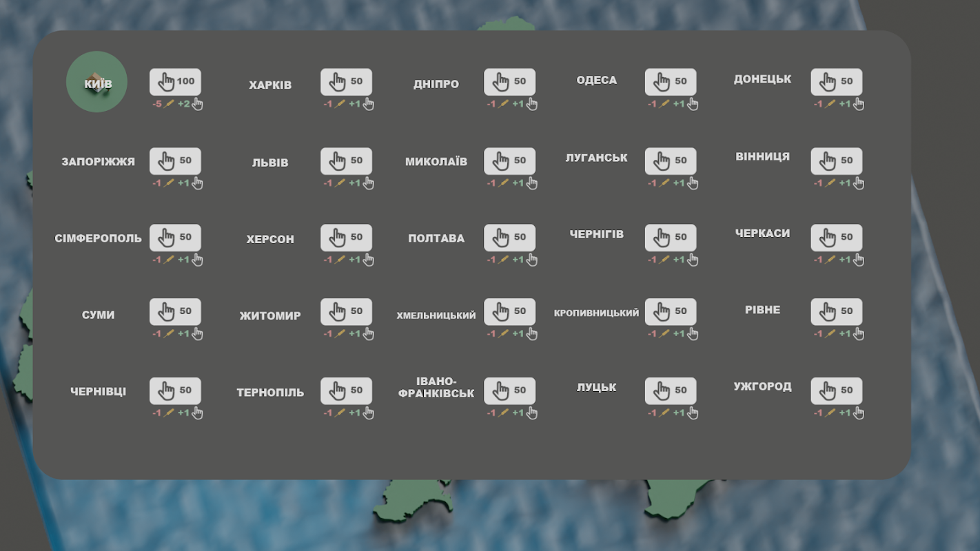This screenshot has width=980, height=551.
Task: Click the small +1 hand icon under Харків
Action: point(369,104)
